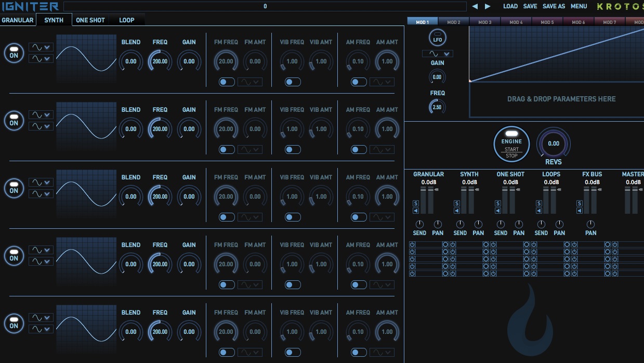Solo the LOOPS mixer channel
Image resolution: width=644 pixels, height=363 pixels.
[x=538, y=203]
